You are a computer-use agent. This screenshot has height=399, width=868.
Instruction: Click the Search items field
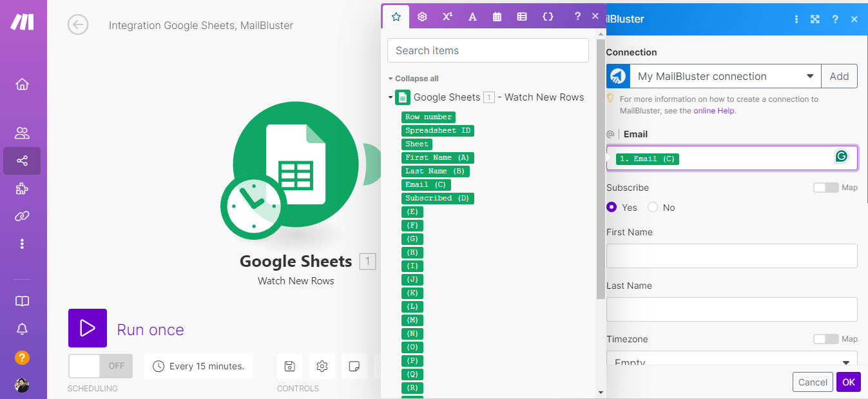[x=488, y=50]
